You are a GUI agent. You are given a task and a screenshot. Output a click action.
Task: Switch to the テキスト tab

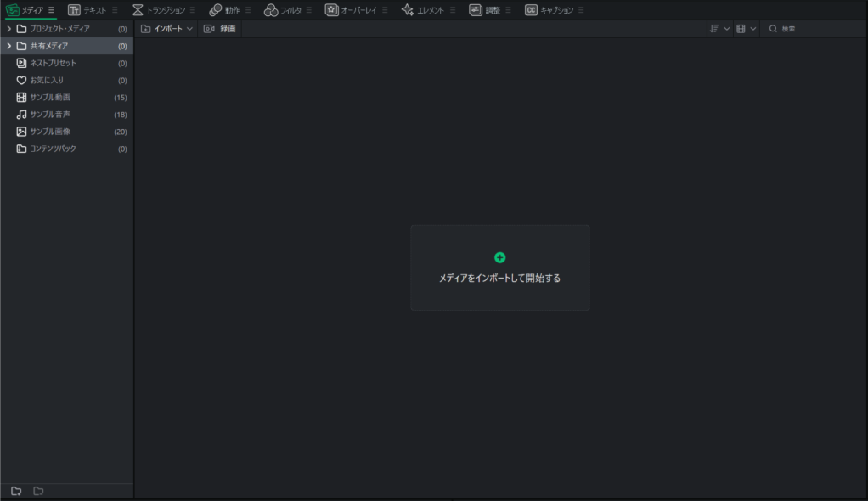point(87,10)
